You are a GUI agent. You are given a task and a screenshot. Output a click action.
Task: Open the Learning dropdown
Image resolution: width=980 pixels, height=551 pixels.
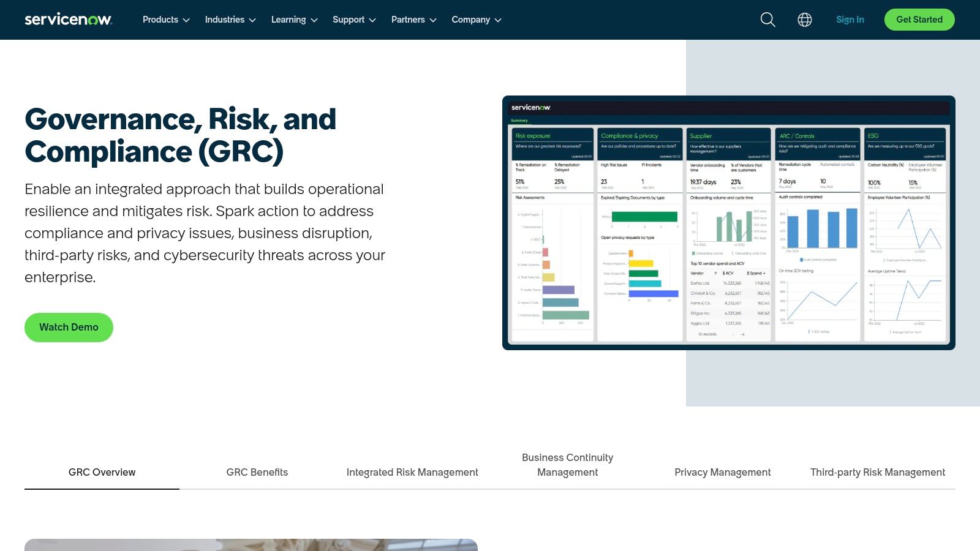pyautogui.click(x=293, y=20)
